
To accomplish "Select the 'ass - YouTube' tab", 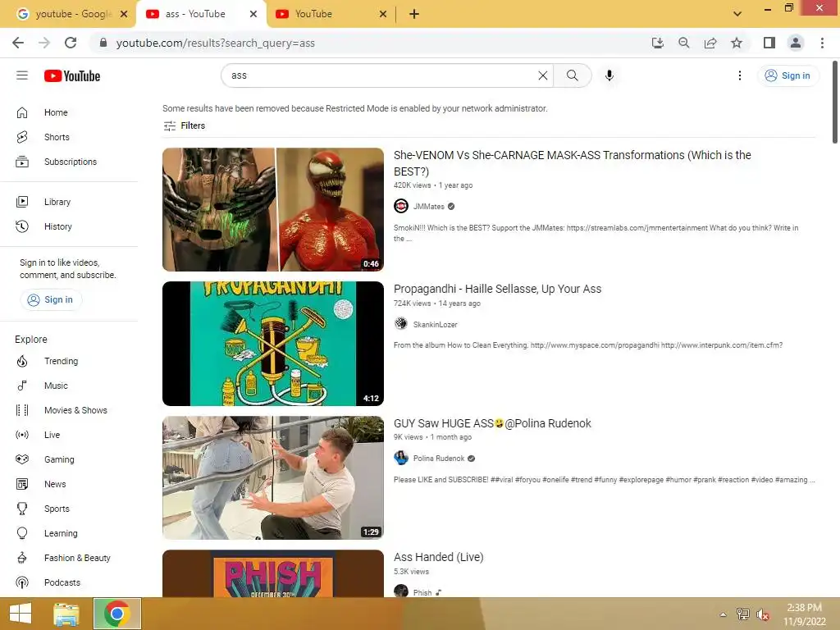I will [x=194, y=14].
